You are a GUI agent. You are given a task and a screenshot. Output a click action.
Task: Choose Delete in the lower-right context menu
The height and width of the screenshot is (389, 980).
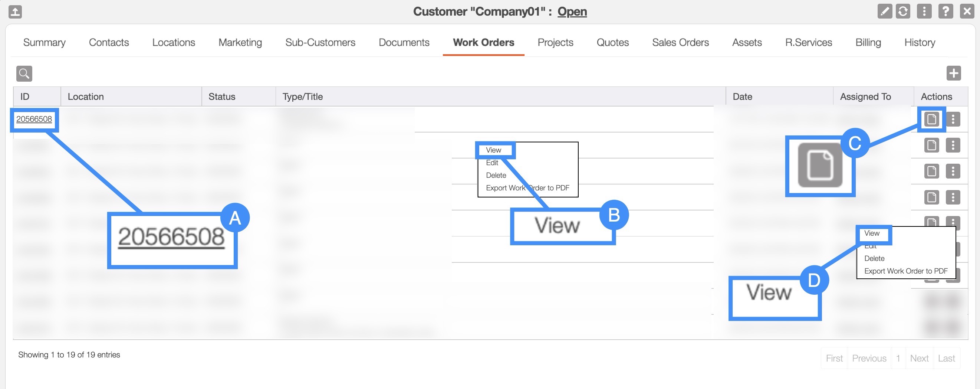click(874, 258)
